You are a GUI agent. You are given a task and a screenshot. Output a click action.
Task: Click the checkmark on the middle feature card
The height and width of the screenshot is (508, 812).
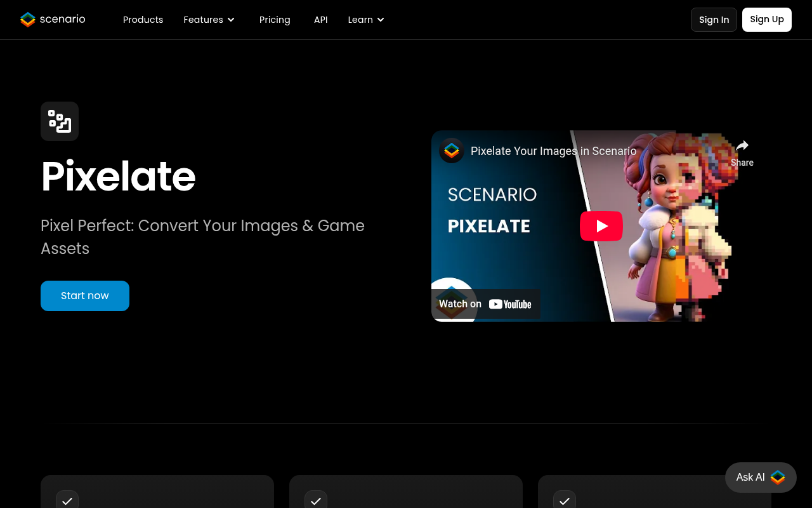pos(316,502)
